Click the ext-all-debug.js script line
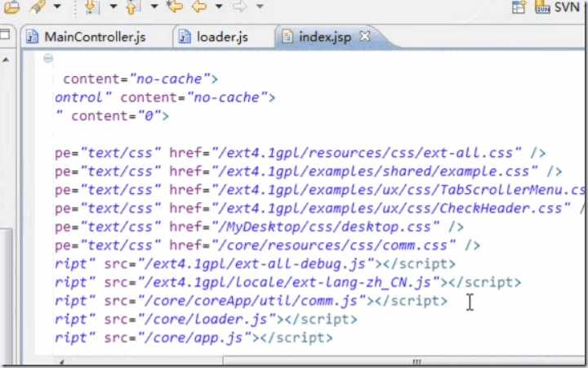The image size is (588, 368). (256, 263)
